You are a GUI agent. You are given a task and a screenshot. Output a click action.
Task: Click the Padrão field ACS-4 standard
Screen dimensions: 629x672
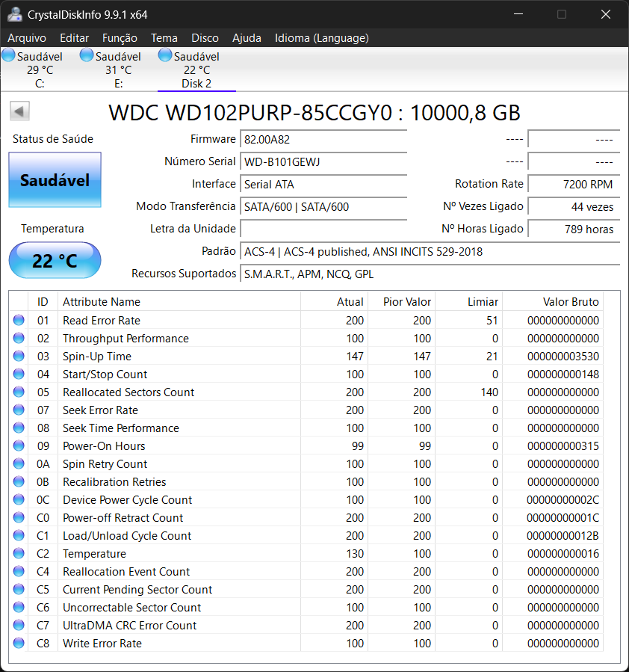(430, 251)
